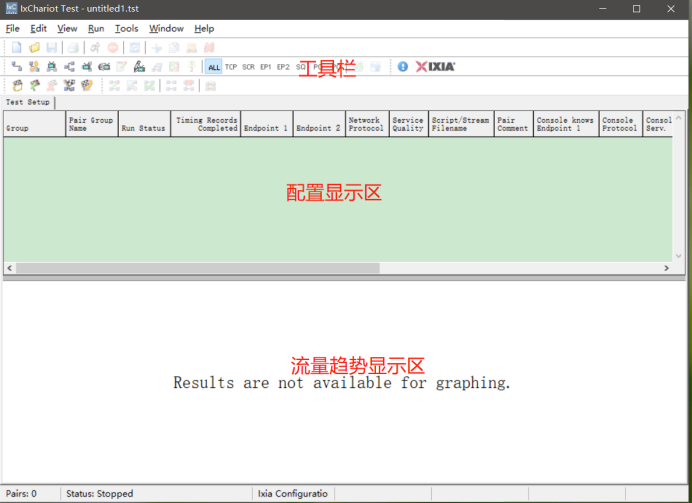Click the Save floppy disk icon

[x=52, y=48]
